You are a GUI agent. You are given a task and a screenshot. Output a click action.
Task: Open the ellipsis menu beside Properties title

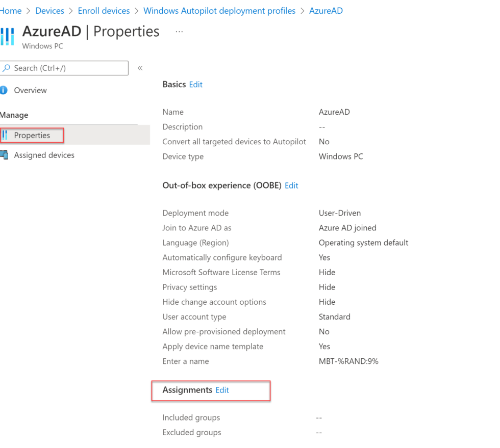click(x=179, y=32)
